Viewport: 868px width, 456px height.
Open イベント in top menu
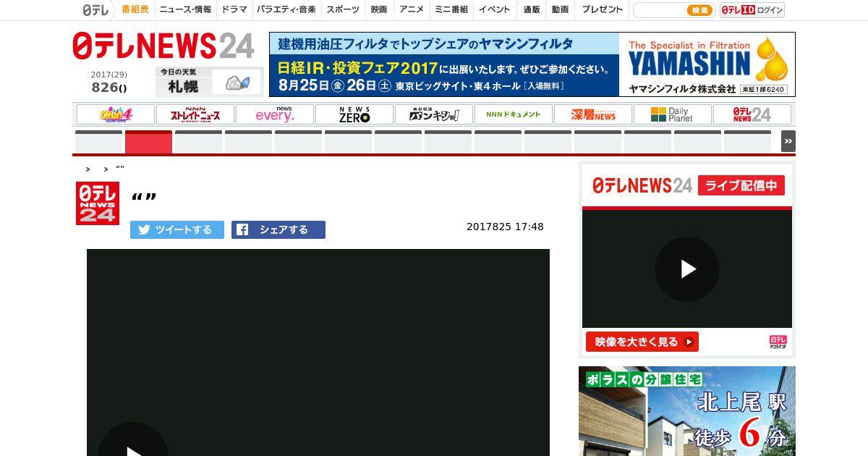tap(495, 9)
